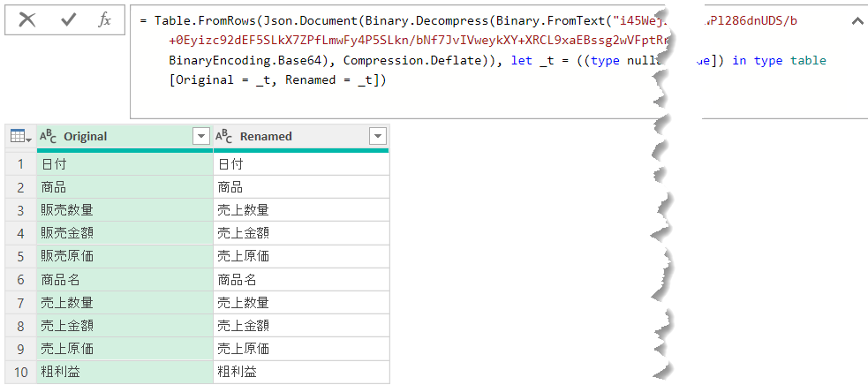Screen dimensions: 868x385
Task: Select Renamed cell 粗利益 in row 10
Action: pos(301,373)
